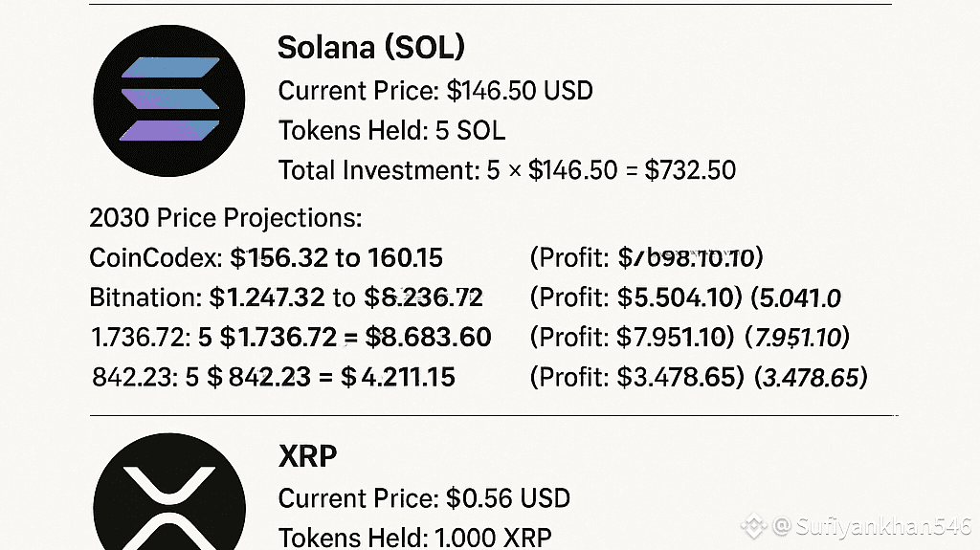Select the "XRP" heading
The height and width of the screenshot is (550, 980).
pos(307,457)
